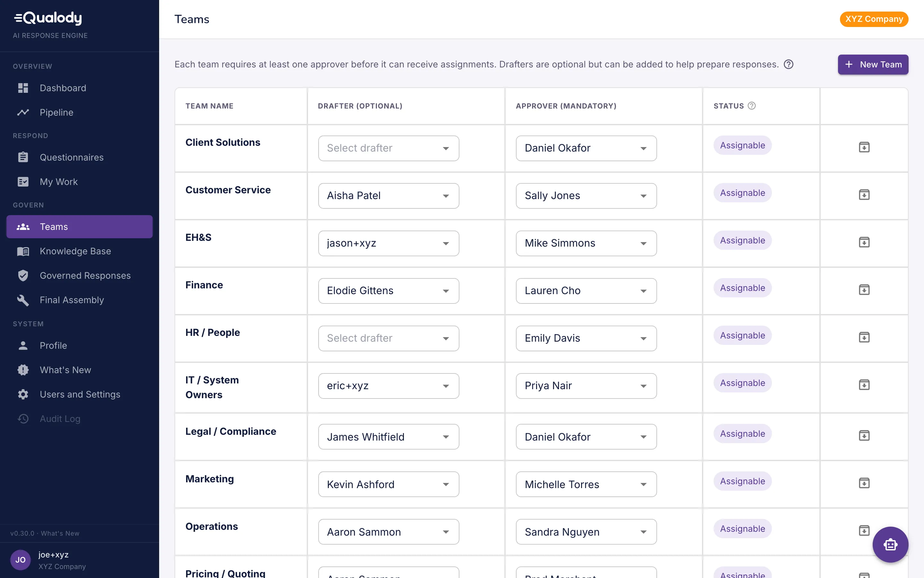
Task: Open drafter dropdown for Client Solutions
Action: (x=389, y=148)
